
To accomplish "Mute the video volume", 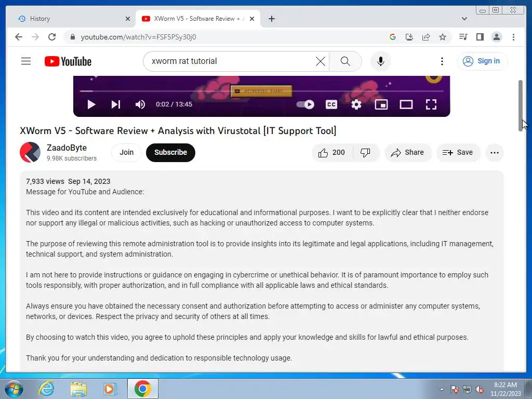I will (140, 104).
